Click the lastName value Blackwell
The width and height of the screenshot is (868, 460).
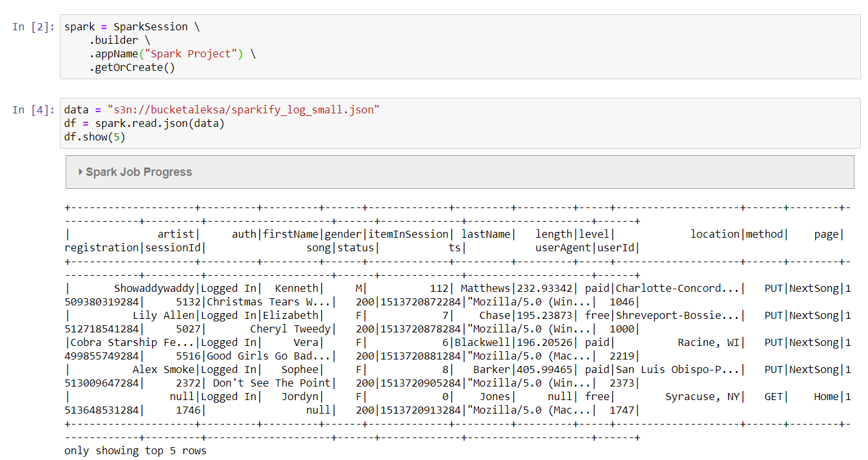[x=482, y=343]
